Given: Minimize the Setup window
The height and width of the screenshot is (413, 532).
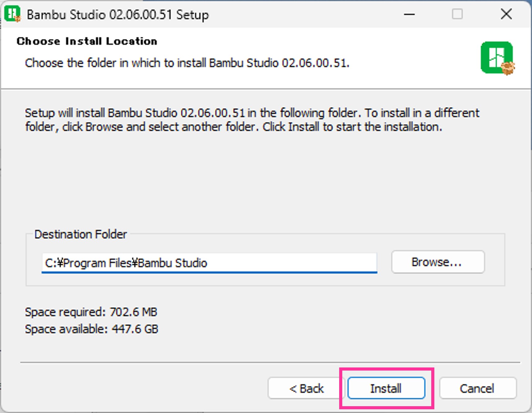Looking at the screenshot, I should coord(409,14).
